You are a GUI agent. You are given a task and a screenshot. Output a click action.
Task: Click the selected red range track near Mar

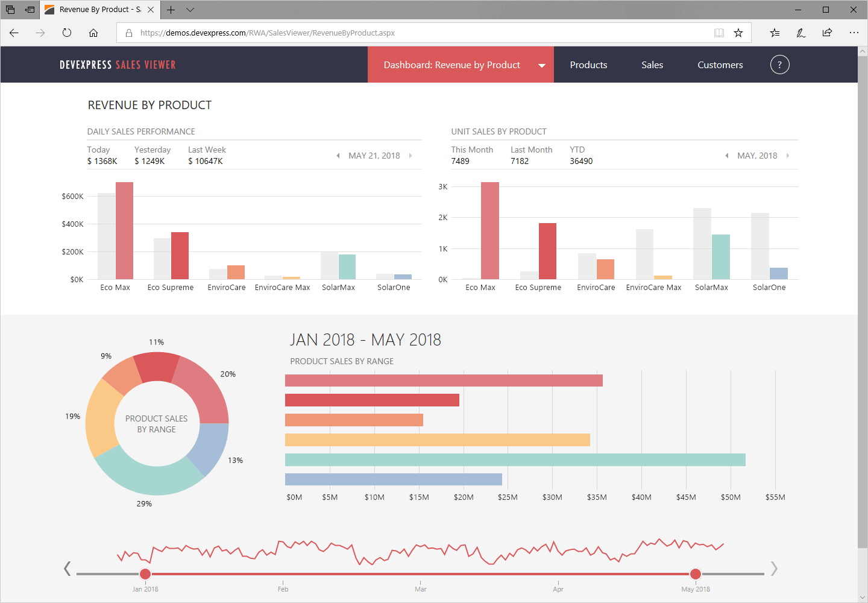click(421, 574)
